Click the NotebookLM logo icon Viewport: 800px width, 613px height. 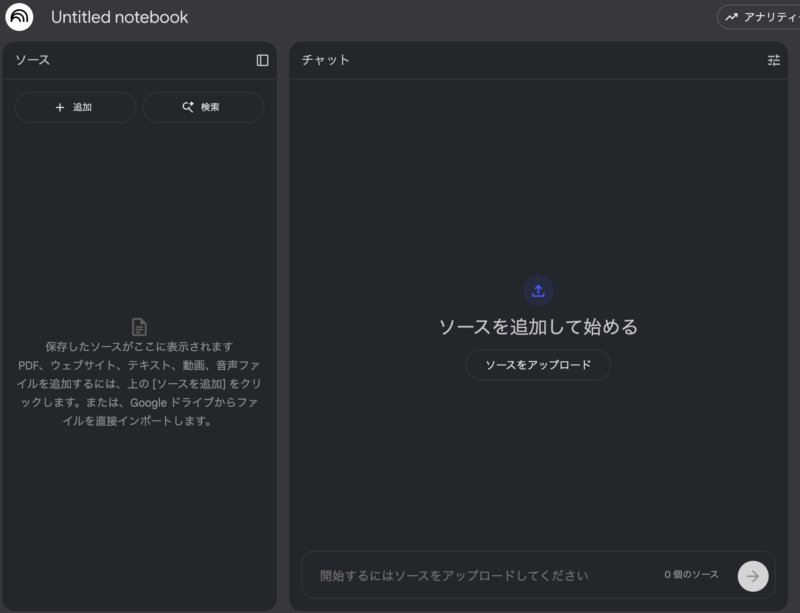19,17
